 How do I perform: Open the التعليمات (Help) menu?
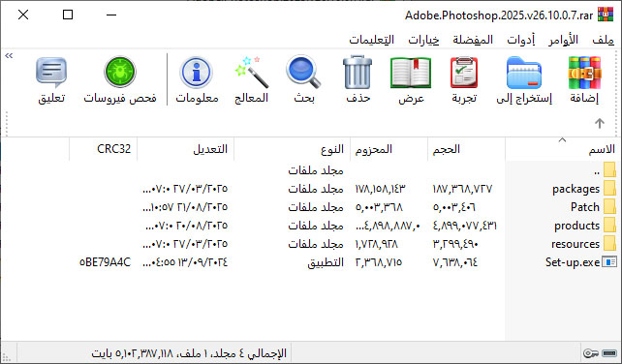click(372, 40)
